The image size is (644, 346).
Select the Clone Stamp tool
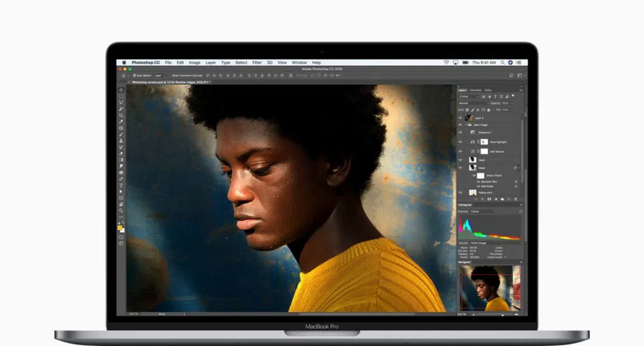(121, 141)
